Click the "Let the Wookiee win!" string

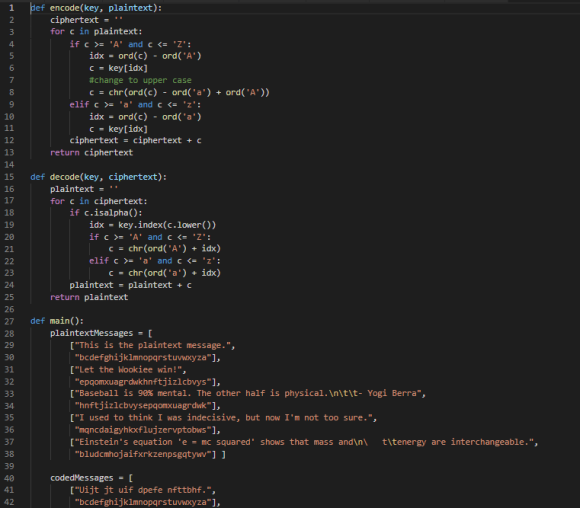[x=128, y=370]
